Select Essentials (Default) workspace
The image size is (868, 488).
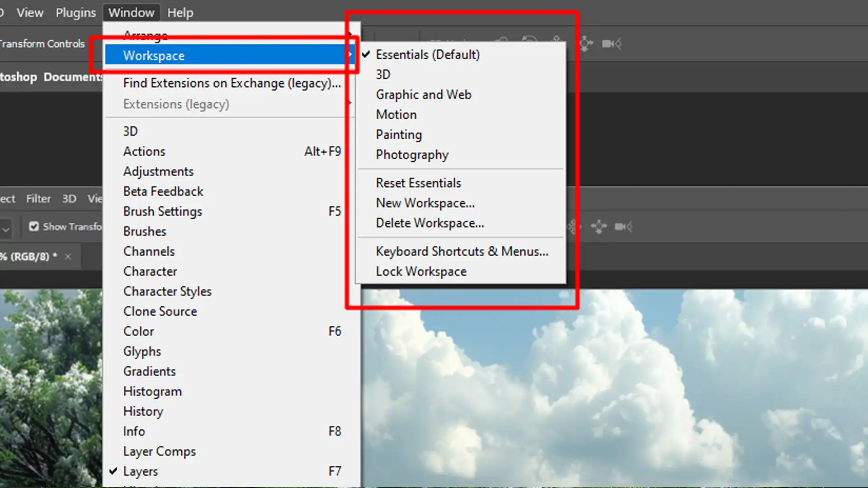427,54
